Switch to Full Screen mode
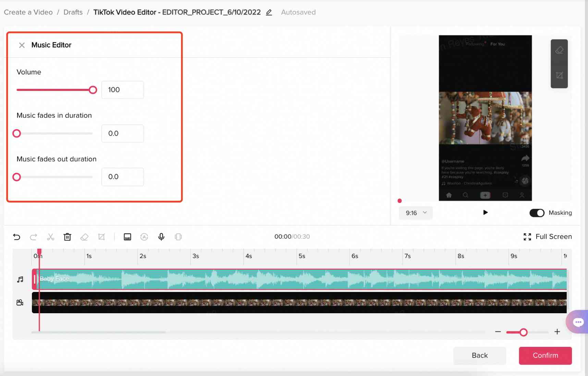 coord(547,236)
